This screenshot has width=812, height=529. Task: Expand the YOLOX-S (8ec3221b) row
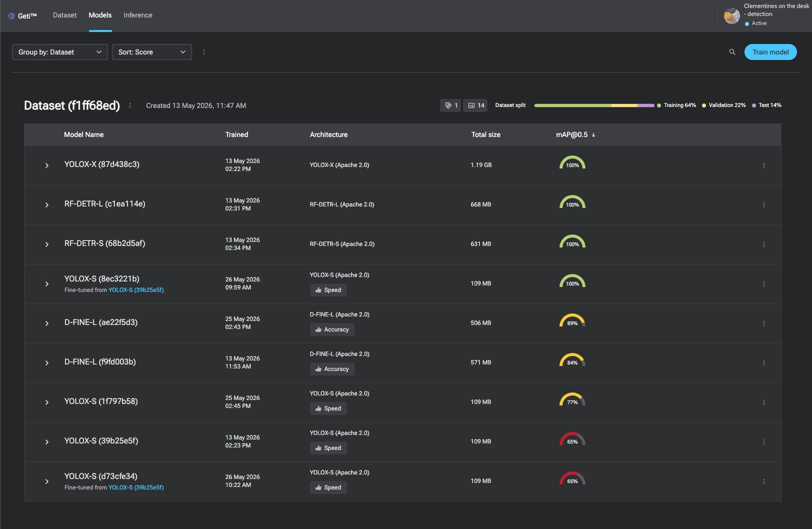point(47,284)
